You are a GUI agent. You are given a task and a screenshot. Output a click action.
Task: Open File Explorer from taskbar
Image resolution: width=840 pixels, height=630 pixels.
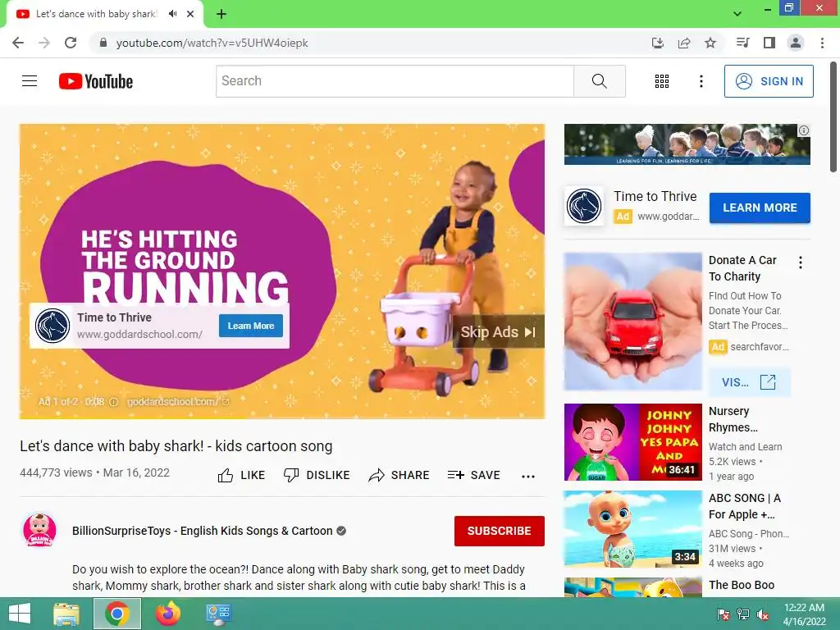pos(66,614)
